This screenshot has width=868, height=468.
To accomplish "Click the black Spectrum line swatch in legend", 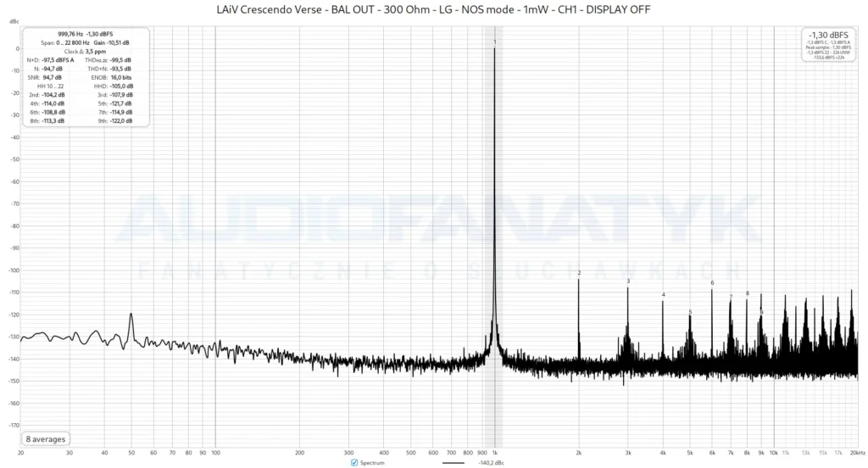I will [x=453, y=462].
